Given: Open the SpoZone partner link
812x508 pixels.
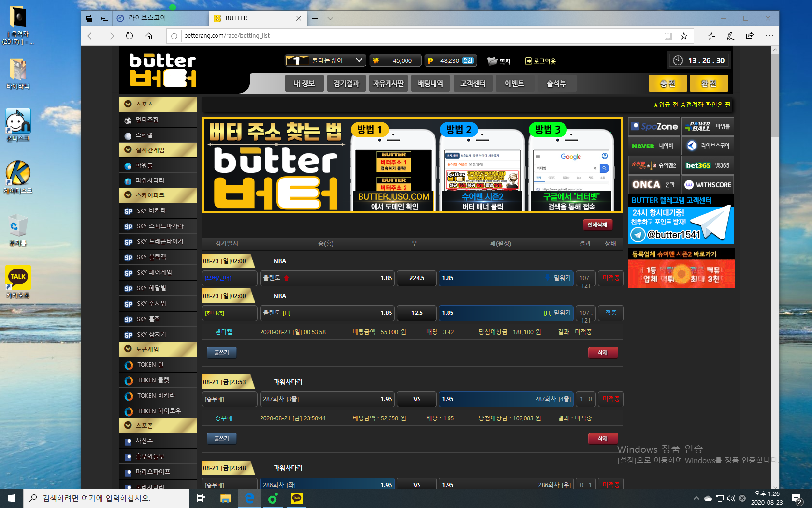Looking at the screenshot, I should tap(654, 126).
